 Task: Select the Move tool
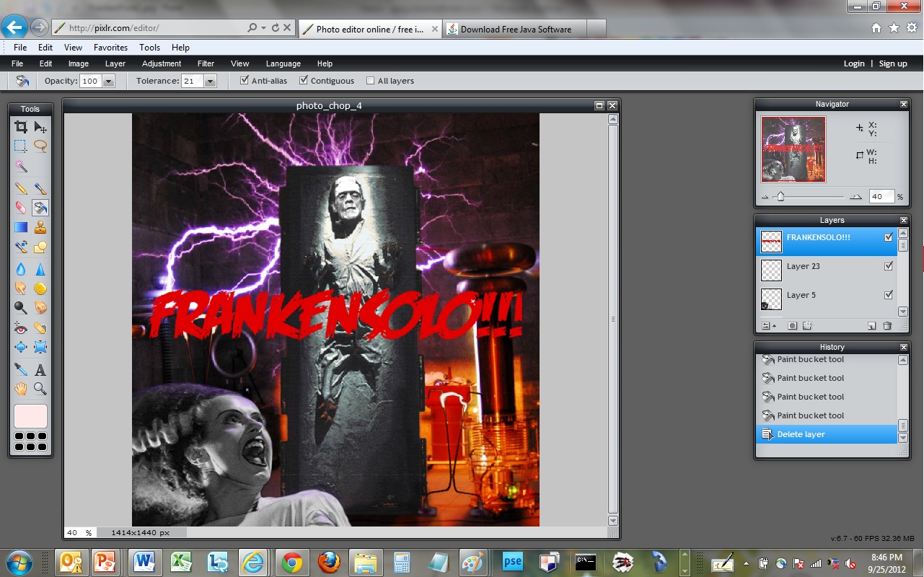coord(40,127)
